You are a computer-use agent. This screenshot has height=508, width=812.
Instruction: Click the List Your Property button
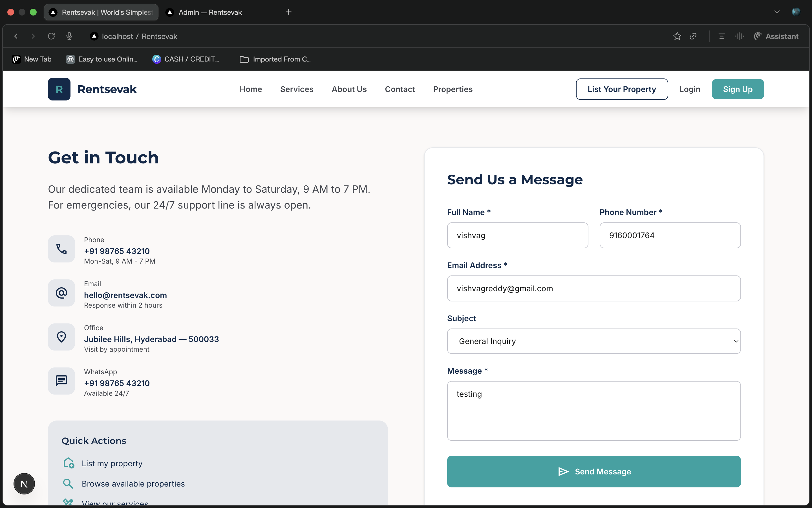pos(622,89)
